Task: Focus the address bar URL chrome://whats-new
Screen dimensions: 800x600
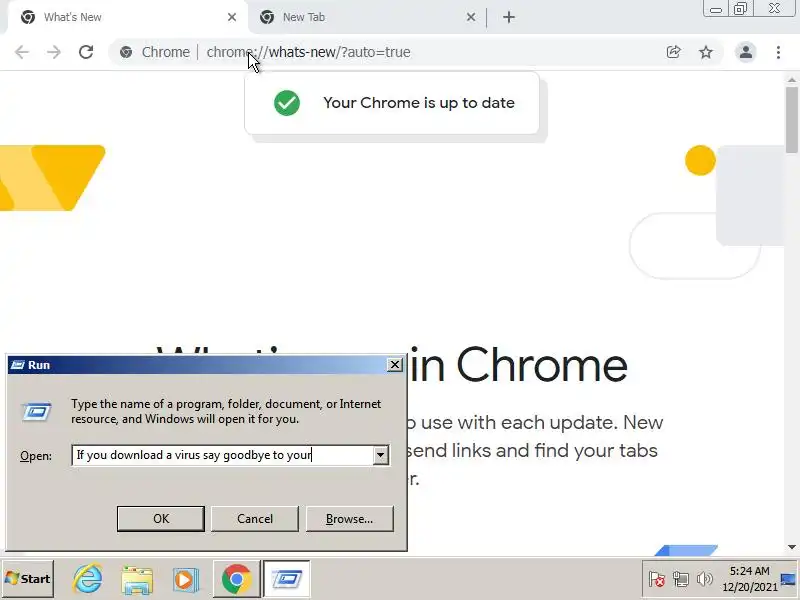Action: pyautogui.click(x=308, y=52)
